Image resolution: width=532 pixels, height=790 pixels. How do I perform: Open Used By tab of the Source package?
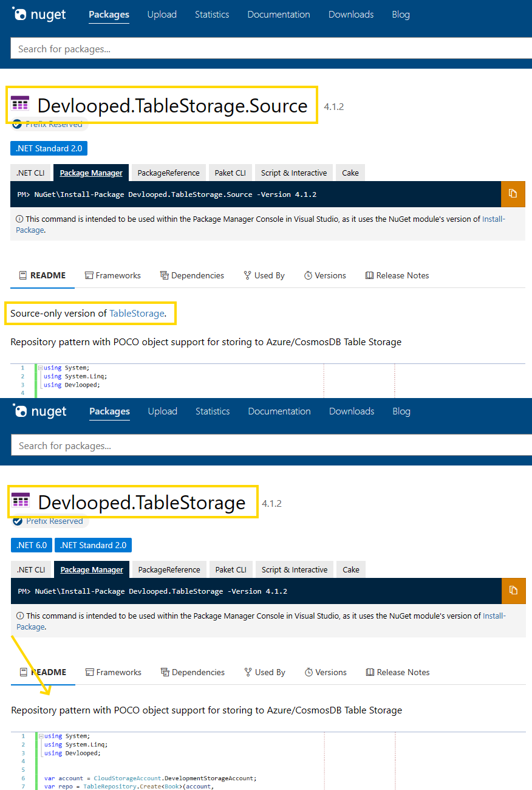tap(264, 275)
